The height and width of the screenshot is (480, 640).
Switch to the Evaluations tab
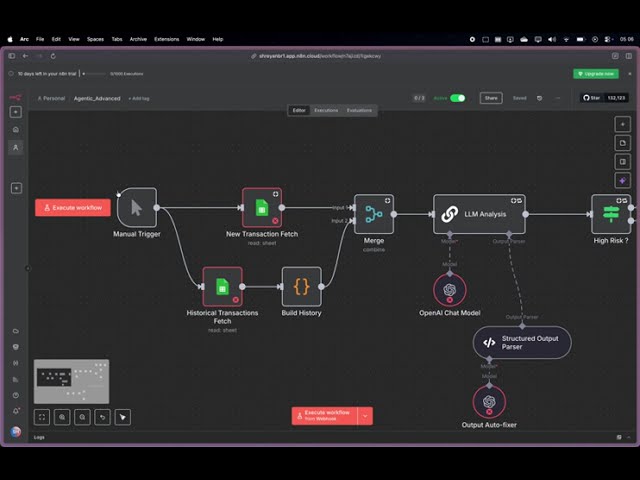coord(359,110)
